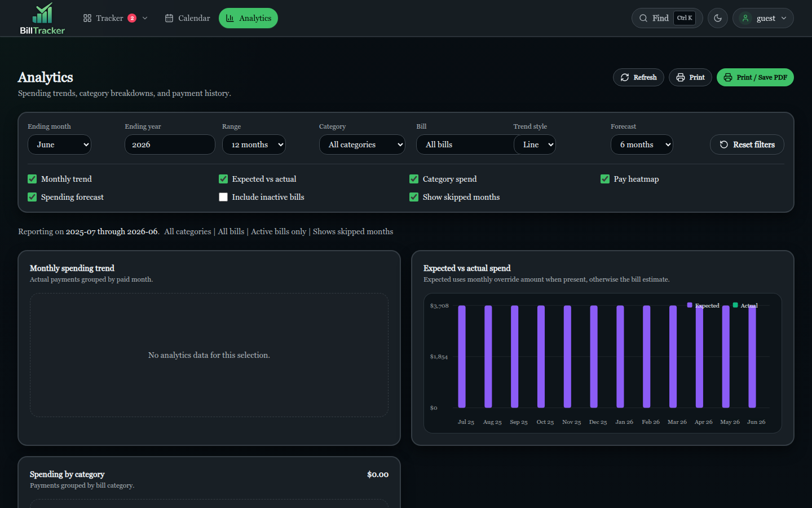Click the Reset filters rotate icon
This screenshot has height=508, width=812.
click(724, 144)
